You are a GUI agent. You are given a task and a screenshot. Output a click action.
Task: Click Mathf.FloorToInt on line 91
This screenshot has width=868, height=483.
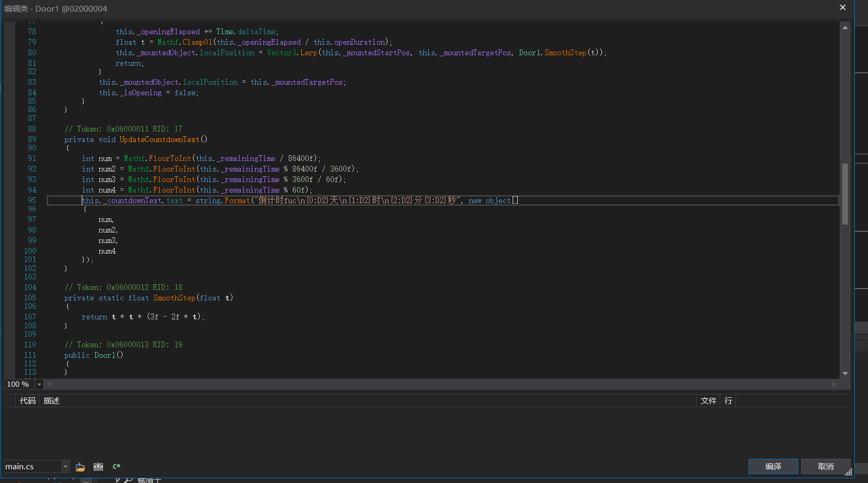[158, 158]
